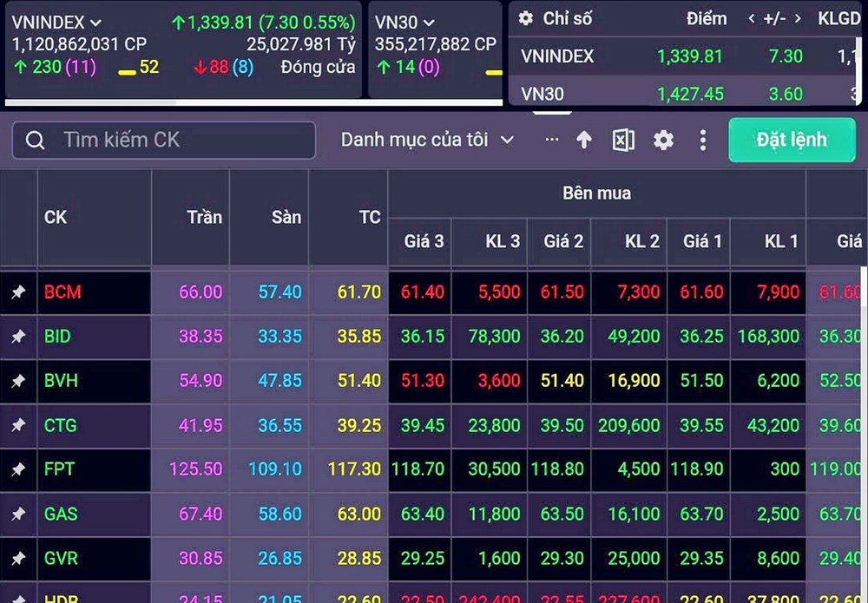Open the CTG stock symbol
This screenshot has height=603, width=868.
tap(61, 425)
